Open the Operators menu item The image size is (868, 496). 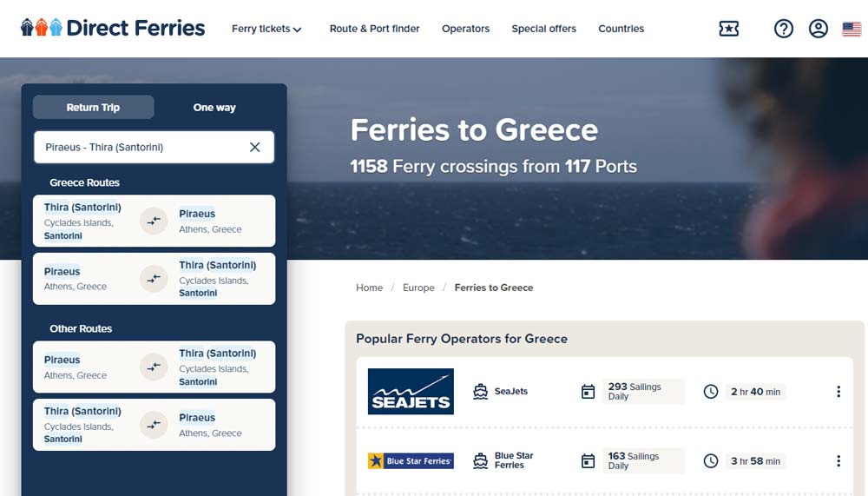coord(465,29)
